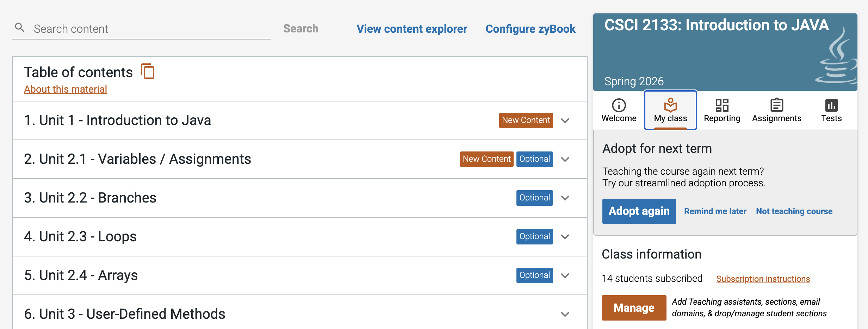Click Configure zyBook link
868x329 pixels.
tap(531, 29)
